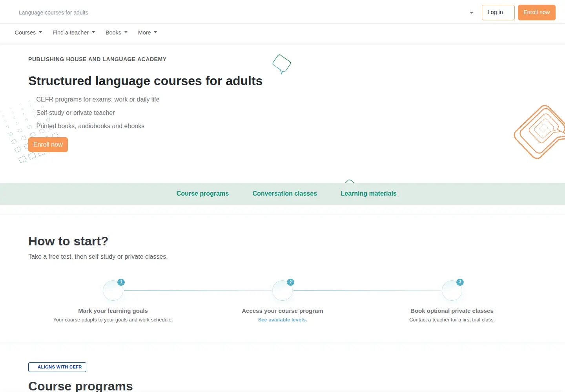The height and width of the screenshot is (392, 565).
Task: Click the step 3 circle icon
Action: pos(452,290)
